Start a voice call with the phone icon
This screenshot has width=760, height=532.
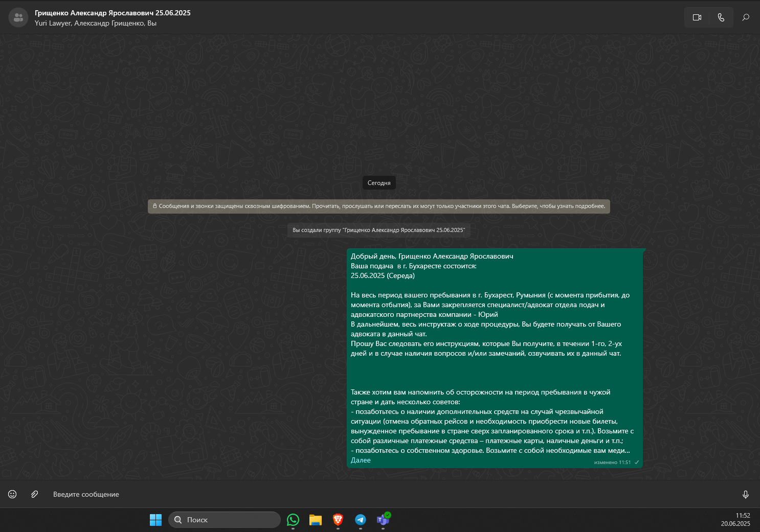[x=721, y=17]
